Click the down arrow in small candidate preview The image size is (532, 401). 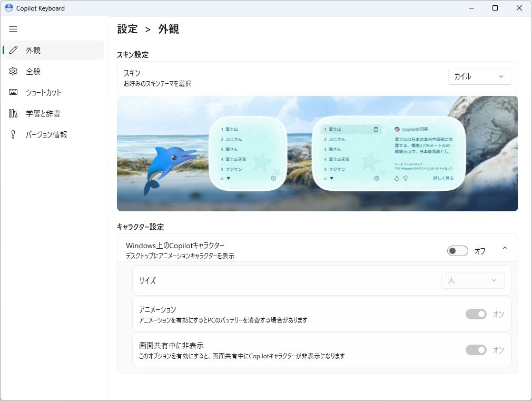coord(229,178)
